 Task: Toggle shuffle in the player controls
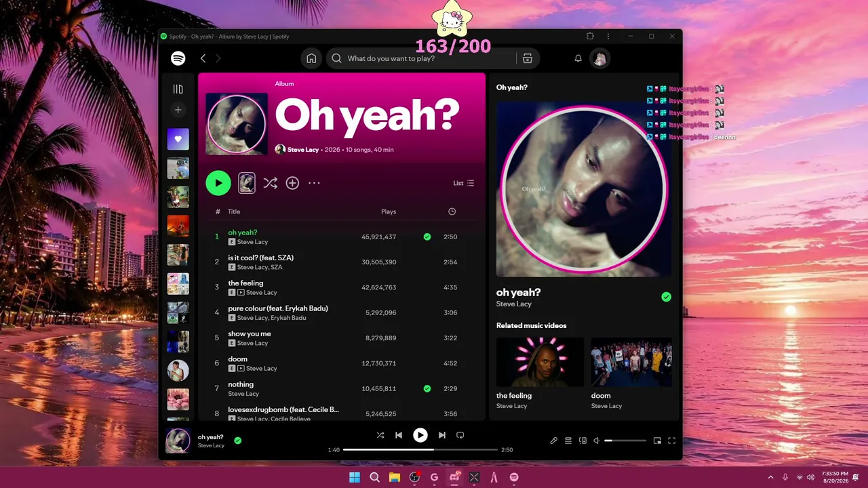pos(380,435)
